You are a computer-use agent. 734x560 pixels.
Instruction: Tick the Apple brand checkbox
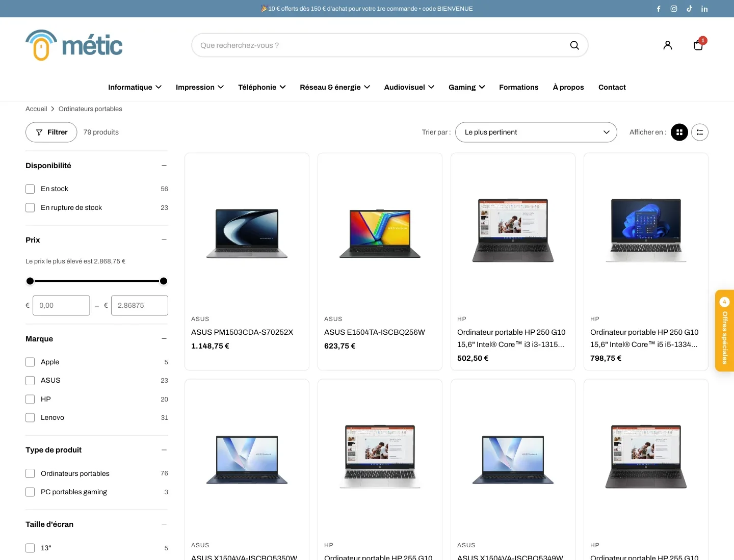coord(30,362)
